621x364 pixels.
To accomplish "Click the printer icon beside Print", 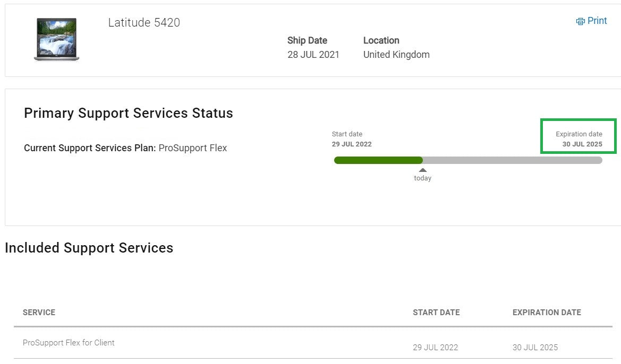I will point(580,21).
